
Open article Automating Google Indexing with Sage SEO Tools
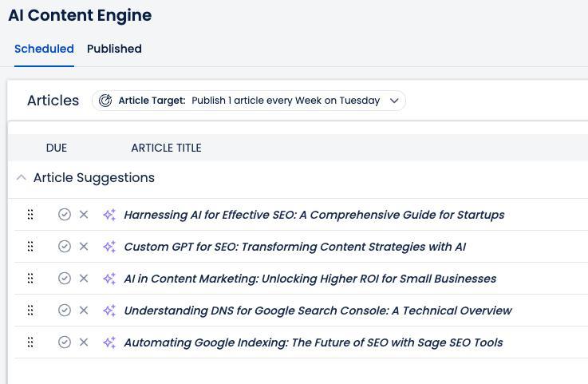pos(313,342)
